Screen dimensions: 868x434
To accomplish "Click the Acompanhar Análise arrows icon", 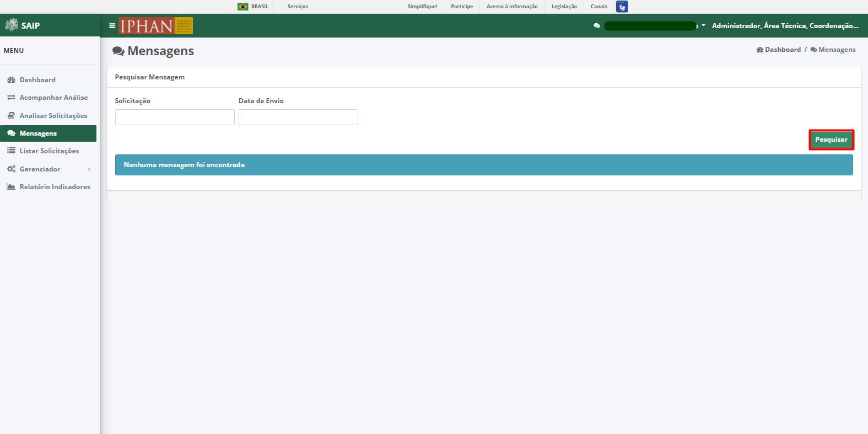I will (11, 98).
